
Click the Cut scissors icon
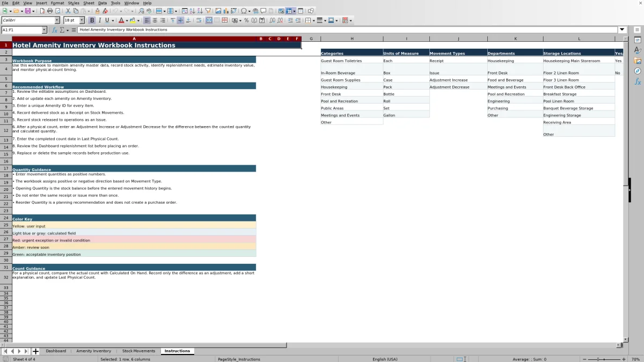[68, 11]
